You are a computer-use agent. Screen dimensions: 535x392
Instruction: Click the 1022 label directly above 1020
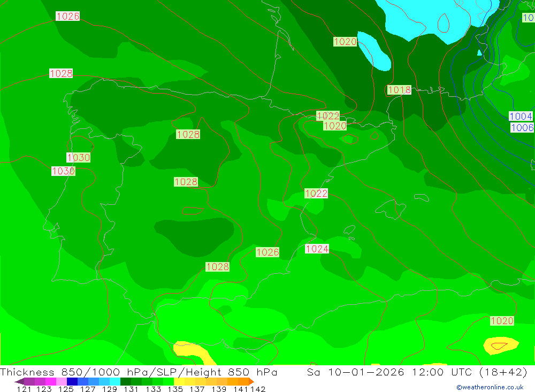[x=328, y=116]
